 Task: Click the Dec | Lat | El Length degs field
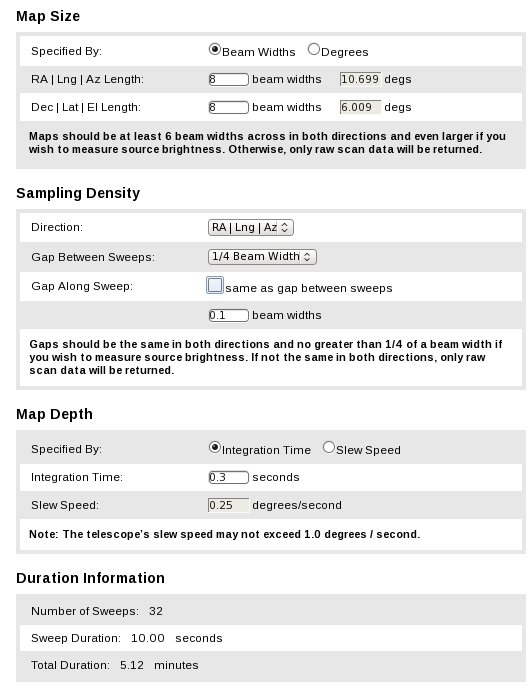click(x=360, y=107)
